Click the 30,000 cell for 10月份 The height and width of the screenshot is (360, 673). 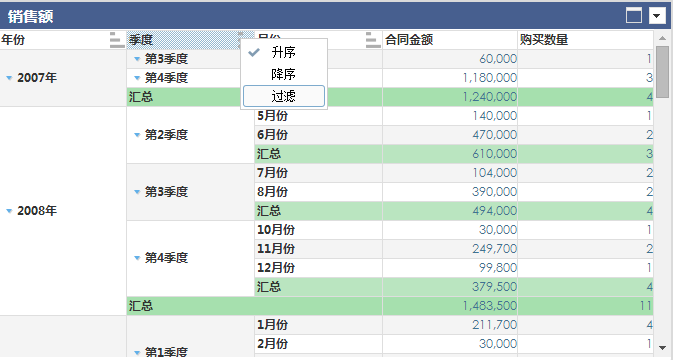pos(450,230)
